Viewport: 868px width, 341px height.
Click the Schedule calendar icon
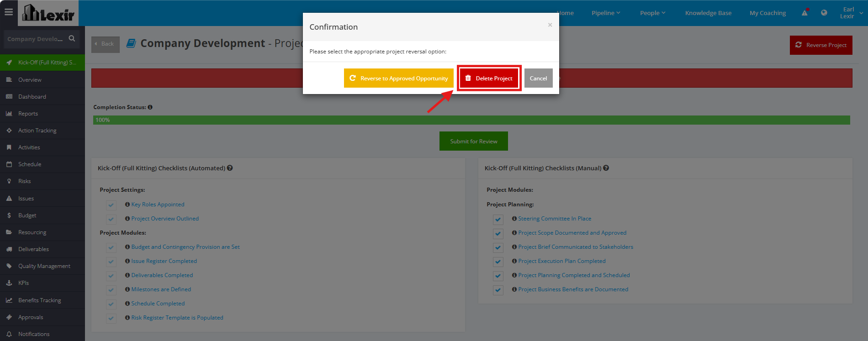tap(9, 164)
